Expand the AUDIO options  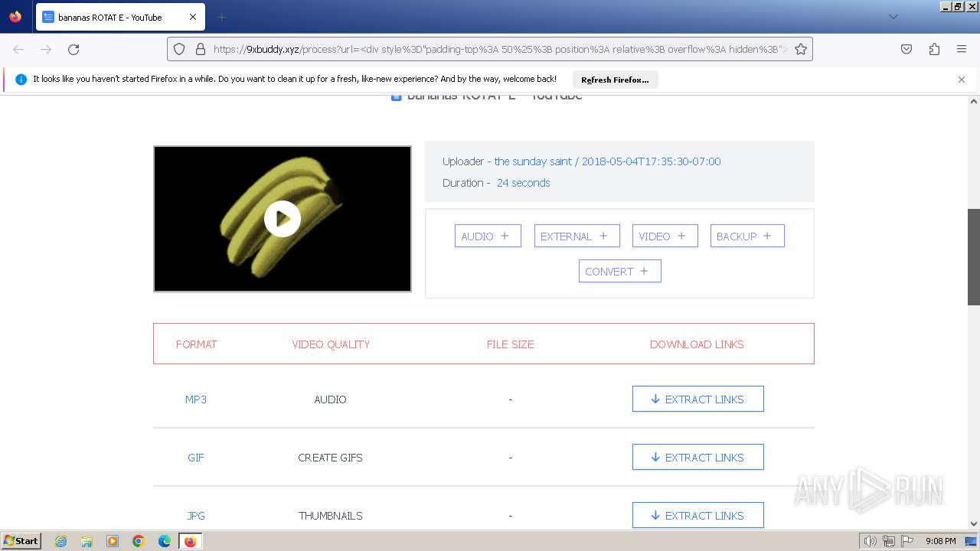[488, 236]
